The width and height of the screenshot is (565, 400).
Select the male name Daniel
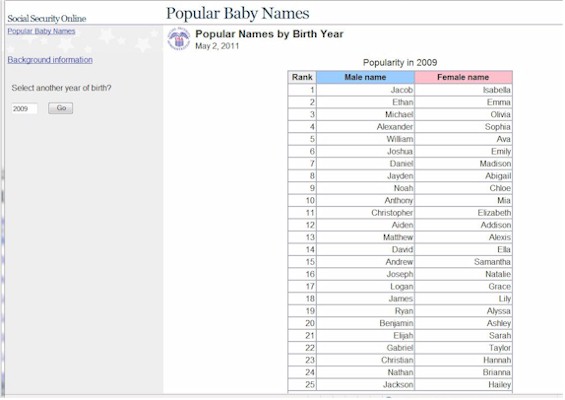(x=401, y=164)
